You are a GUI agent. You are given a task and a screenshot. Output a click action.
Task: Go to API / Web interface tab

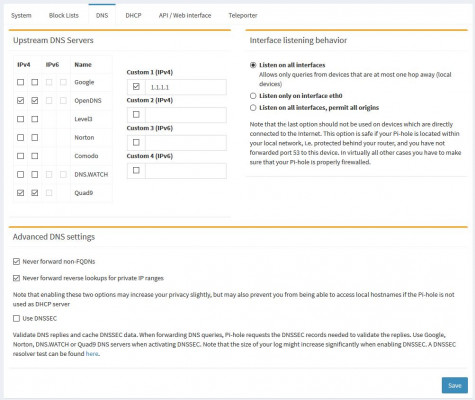point(185,15)
